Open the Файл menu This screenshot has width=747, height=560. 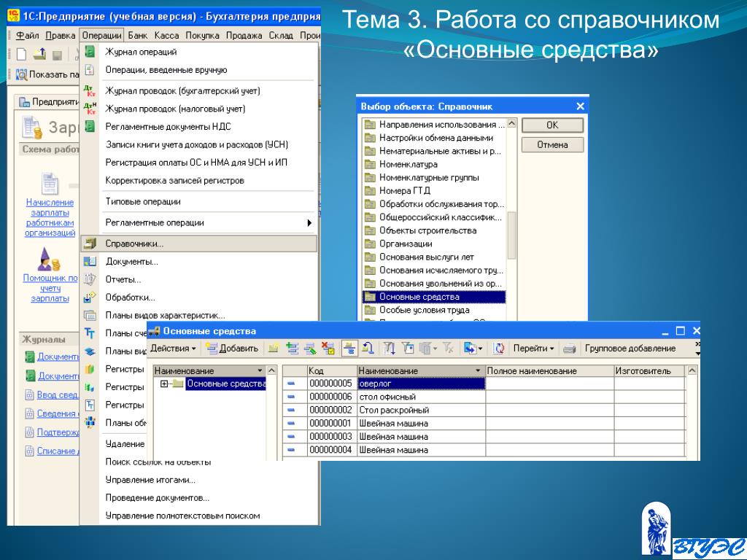27,35
